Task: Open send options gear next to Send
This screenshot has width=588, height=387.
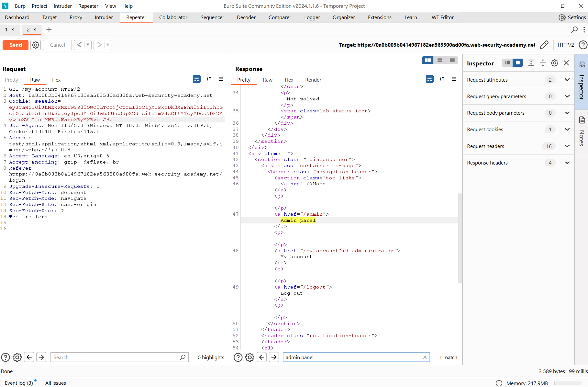Action: click(36, 45)
